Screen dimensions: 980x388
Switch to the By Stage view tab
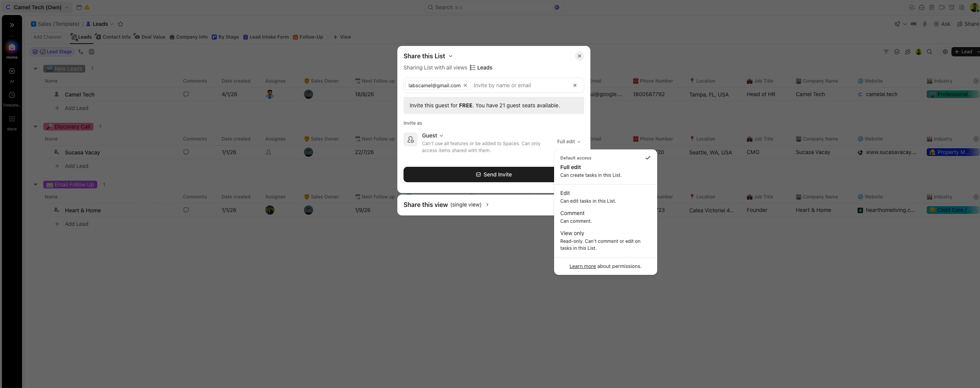[225, 37]
